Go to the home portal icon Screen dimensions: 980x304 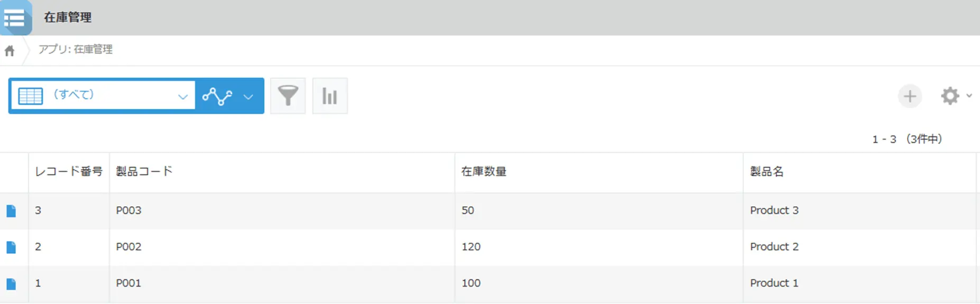[x=10, y=51]
